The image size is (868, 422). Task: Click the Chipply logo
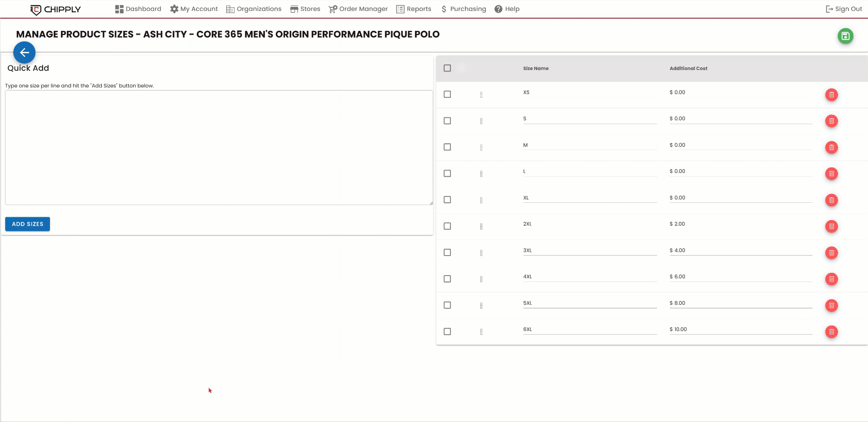click(x=55, y=9)
